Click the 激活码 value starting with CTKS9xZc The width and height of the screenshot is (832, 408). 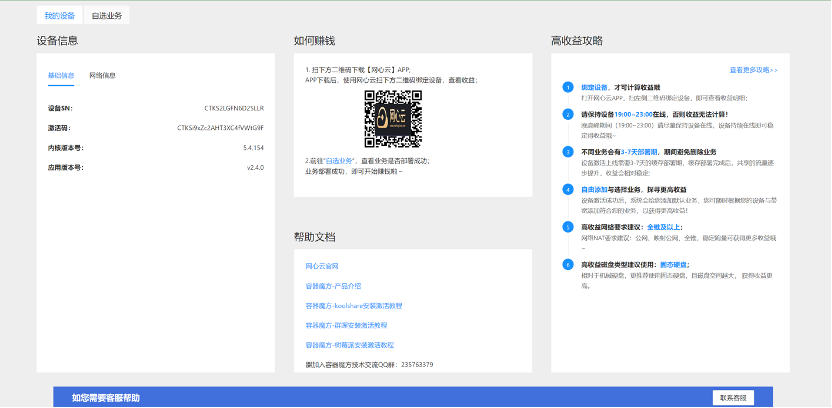(x=221, y=128)
